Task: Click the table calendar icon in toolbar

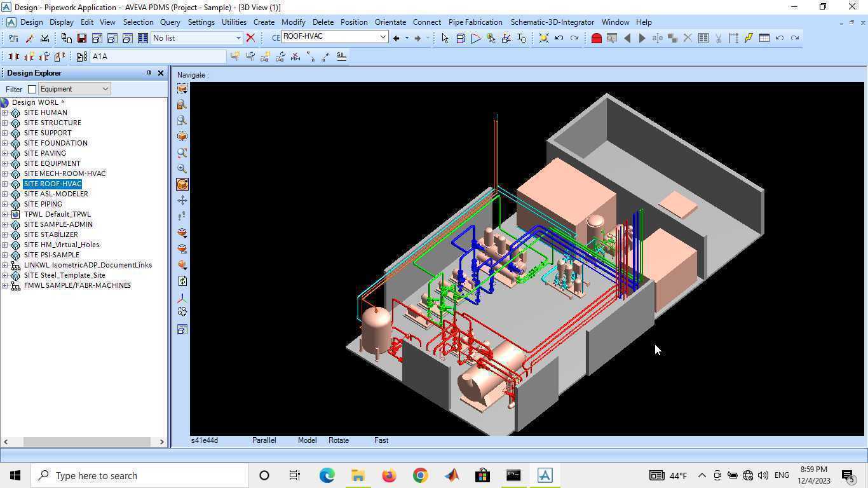Action: (764, 38)
